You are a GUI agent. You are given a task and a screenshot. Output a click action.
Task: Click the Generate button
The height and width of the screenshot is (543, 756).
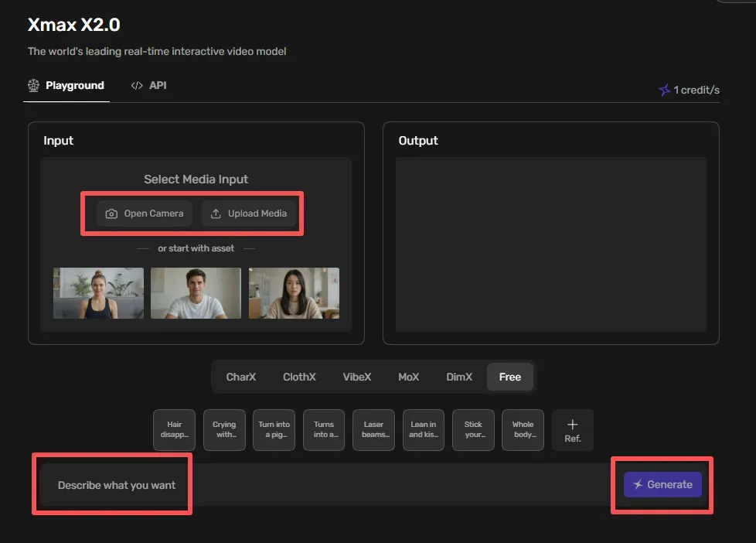(x=662, y=484)
